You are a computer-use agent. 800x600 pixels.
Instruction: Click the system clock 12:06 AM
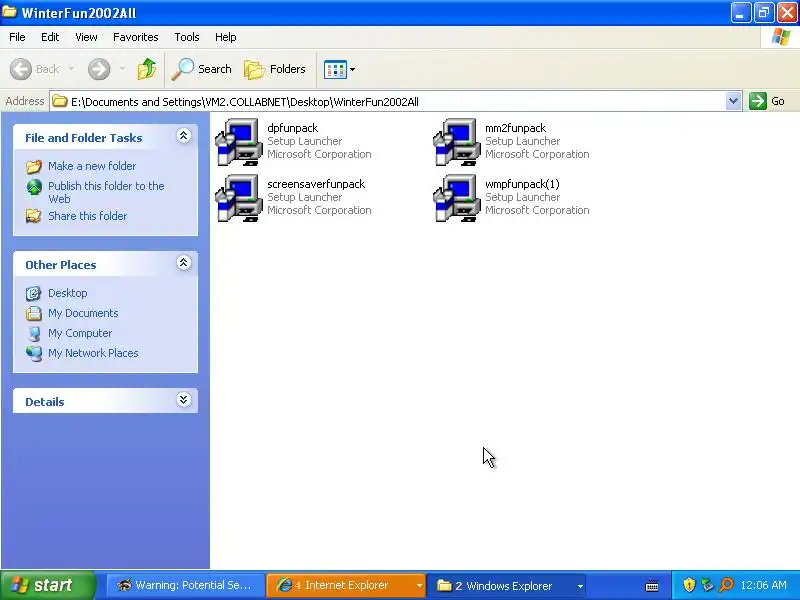tap(763, 585)
